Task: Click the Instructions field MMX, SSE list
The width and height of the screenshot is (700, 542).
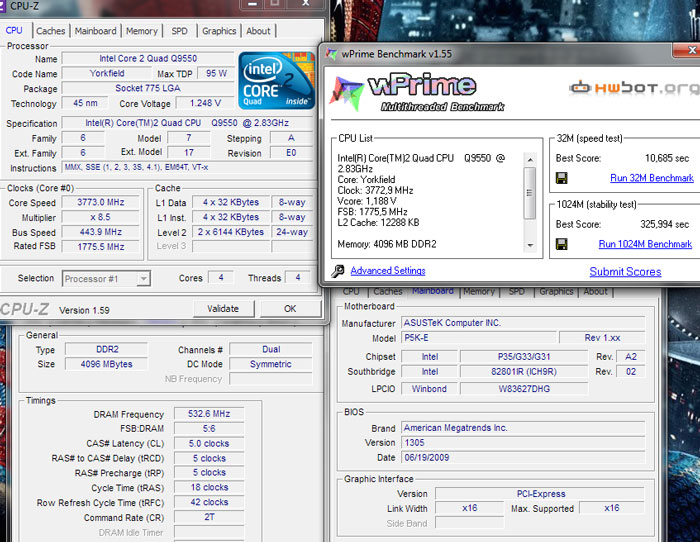Action: pos(188,168)
